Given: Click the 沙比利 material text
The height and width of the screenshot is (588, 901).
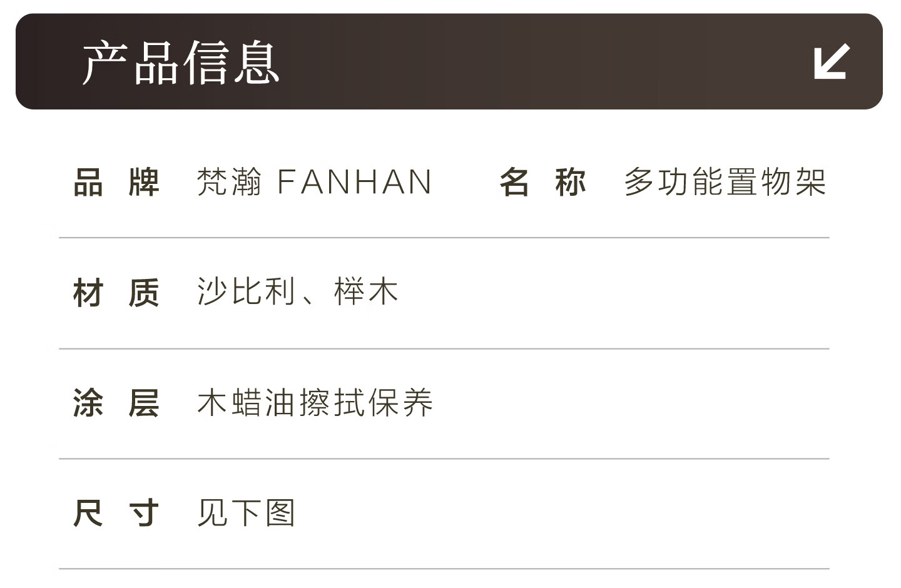Looking at the screenshot, I should tap(246, 291).
